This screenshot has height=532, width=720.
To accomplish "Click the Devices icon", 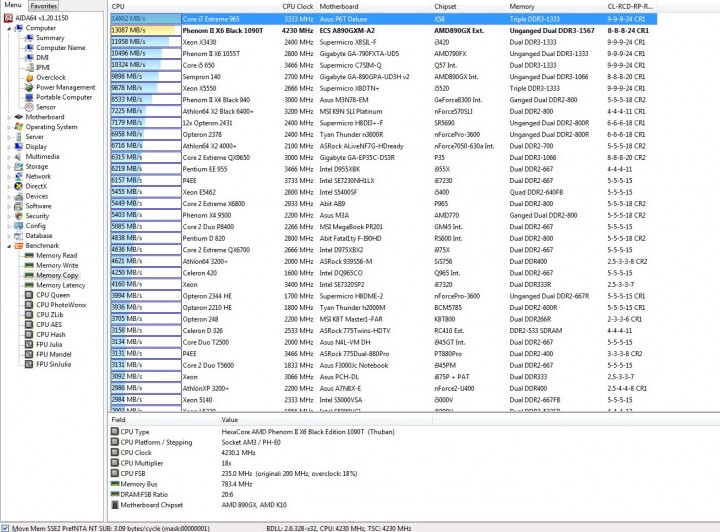I will [x=19, y=196].
